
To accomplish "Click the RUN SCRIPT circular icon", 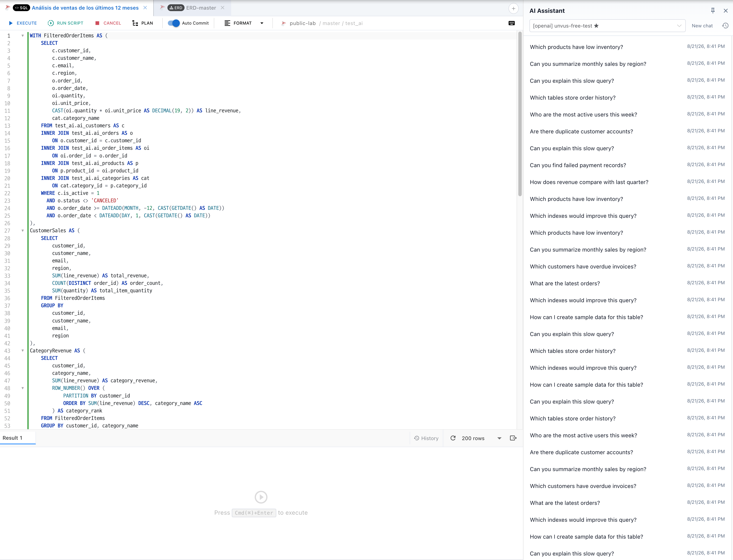I will [x=51, y=23].
